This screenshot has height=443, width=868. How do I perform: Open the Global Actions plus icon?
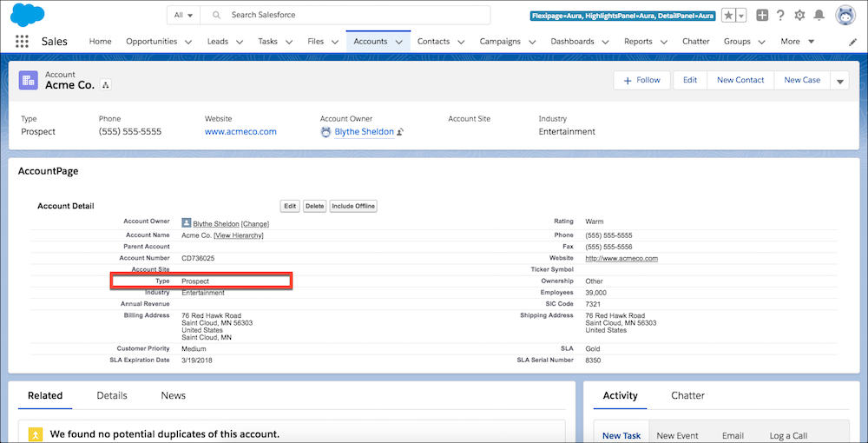(762, 16)
